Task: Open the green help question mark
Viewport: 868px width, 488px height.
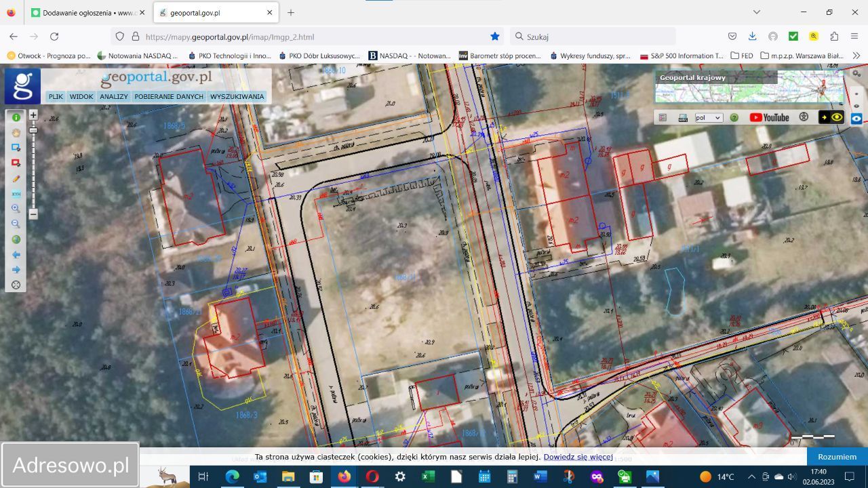Action: [734, 117]
